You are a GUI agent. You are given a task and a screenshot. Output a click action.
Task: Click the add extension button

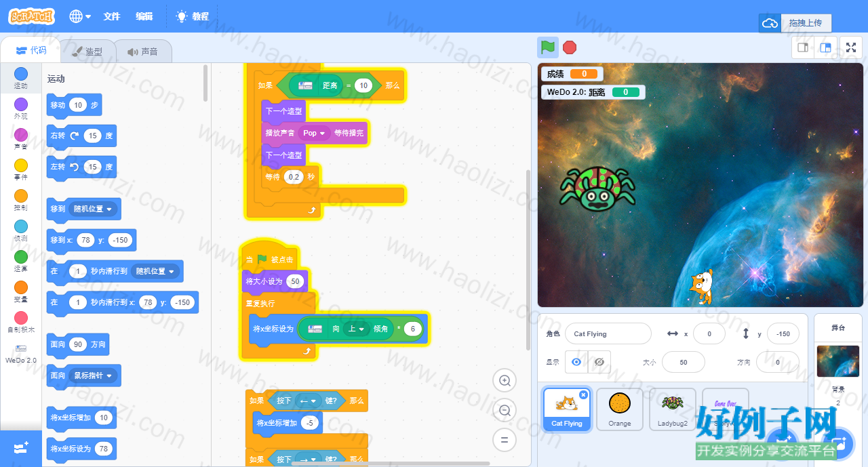[x=21, y=449]
